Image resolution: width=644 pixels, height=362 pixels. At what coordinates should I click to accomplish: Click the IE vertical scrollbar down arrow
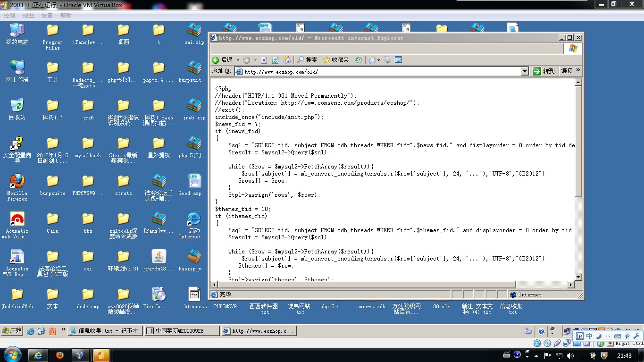pos(578,277)
